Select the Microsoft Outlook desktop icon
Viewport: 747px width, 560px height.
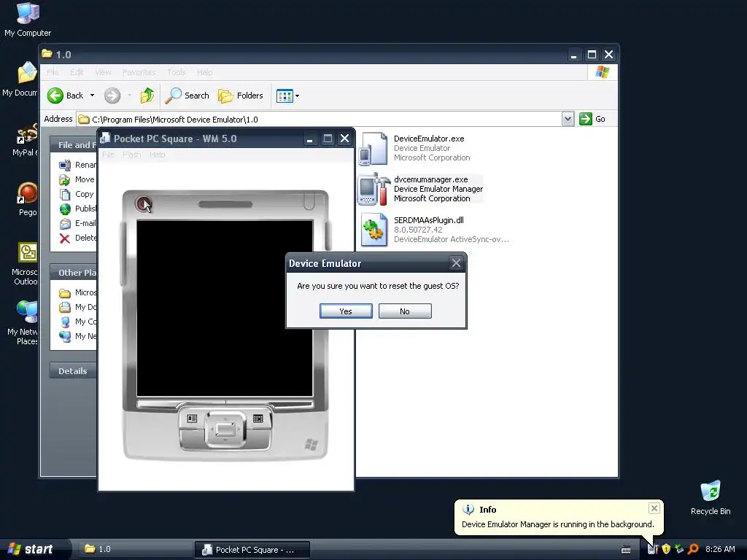tap(26, 264)
